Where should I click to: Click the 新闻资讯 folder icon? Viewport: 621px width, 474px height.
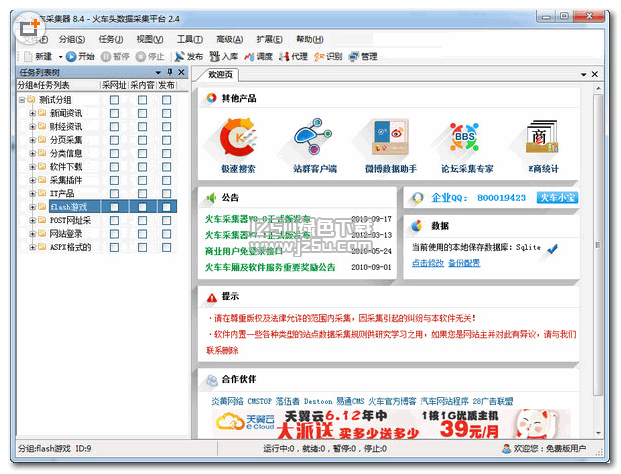[42, 113]
